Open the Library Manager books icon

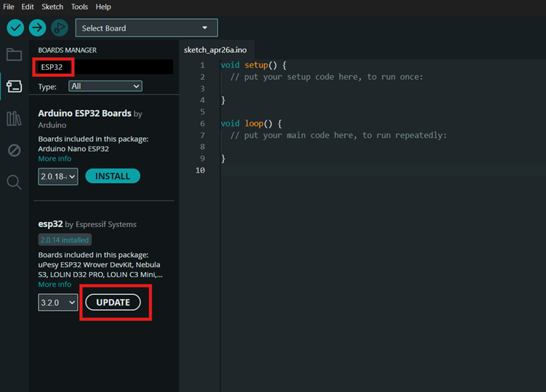14,118
